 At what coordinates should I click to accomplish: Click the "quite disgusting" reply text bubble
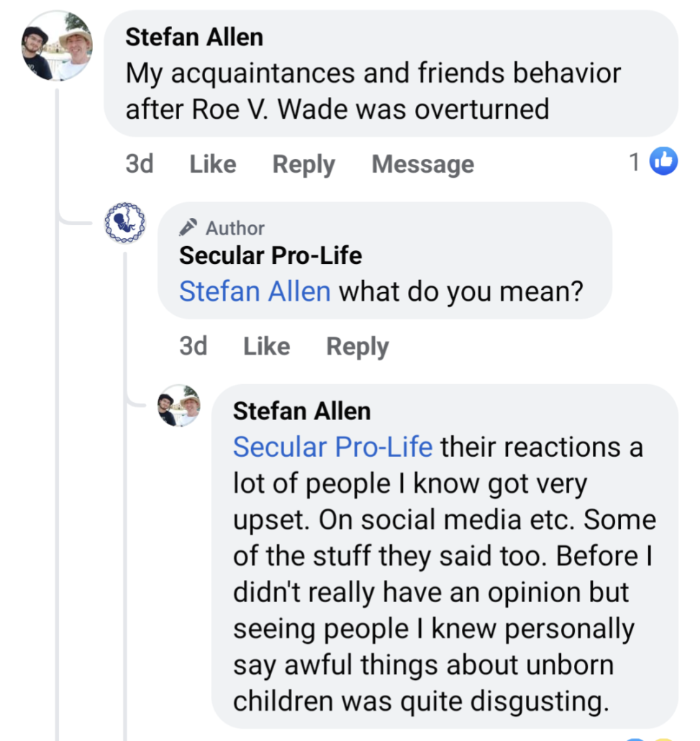click(445, 592)
